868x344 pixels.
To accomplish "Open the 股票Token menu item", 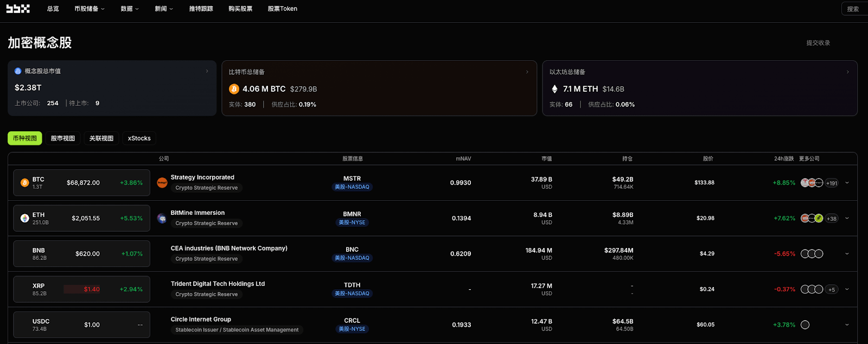I will pos(282,9).
